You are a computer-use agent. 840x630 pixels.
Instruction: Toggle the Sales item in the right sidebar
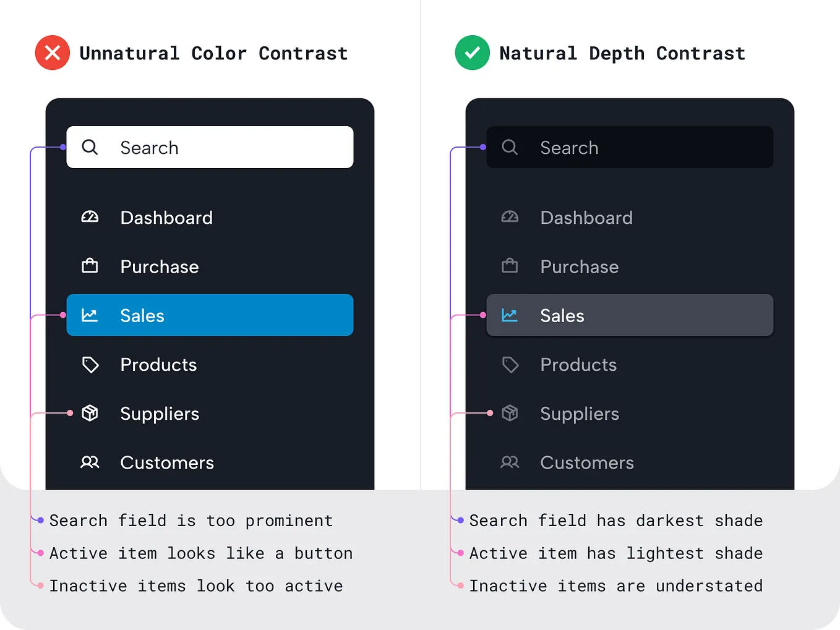coord(630,315)
